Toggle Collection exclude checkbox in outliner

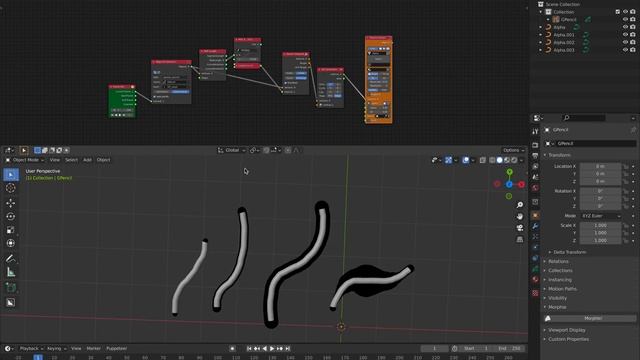(x=618, y=12)
